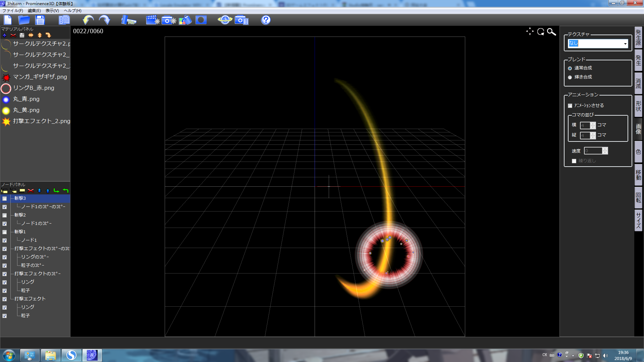Click the blue down-arrow move-node icon
The image size is (644, 362).
coord(39,191)
